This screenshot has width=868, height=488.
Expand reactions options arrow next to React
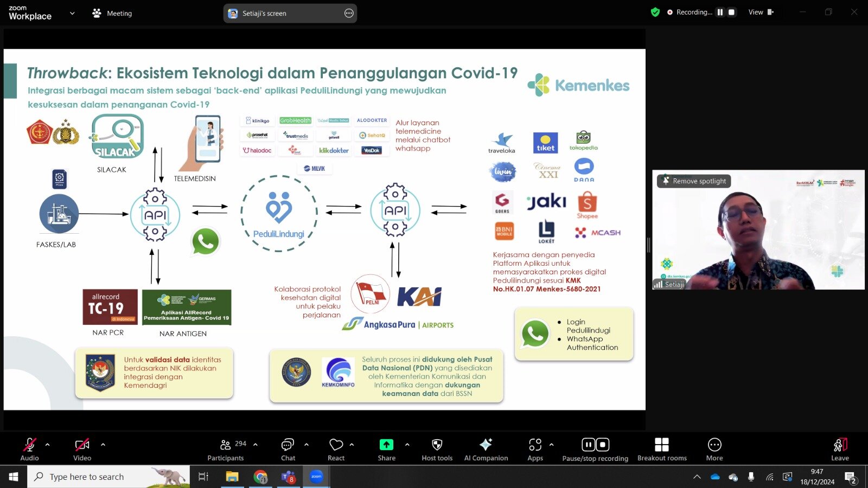(x=352, y=445)
